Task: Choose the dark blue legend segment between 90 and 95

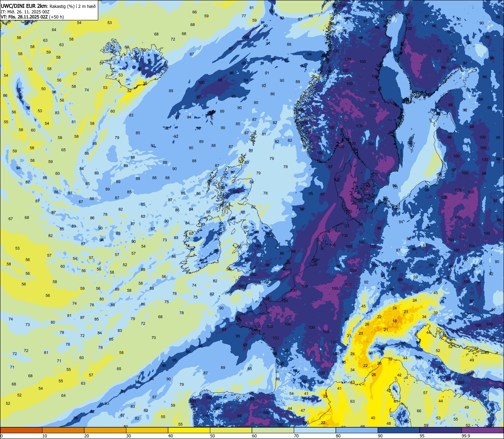Action: pos(398,430)
